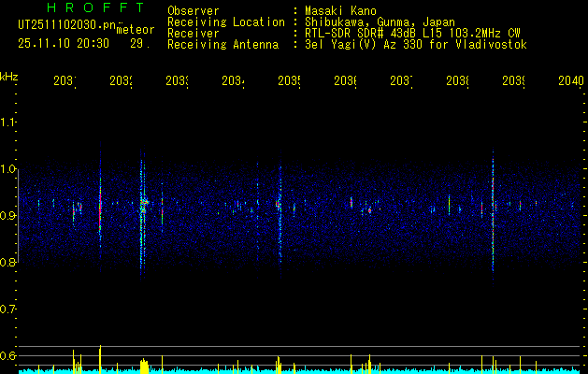Select the file name UT2511102030.pn

point(66,25)
